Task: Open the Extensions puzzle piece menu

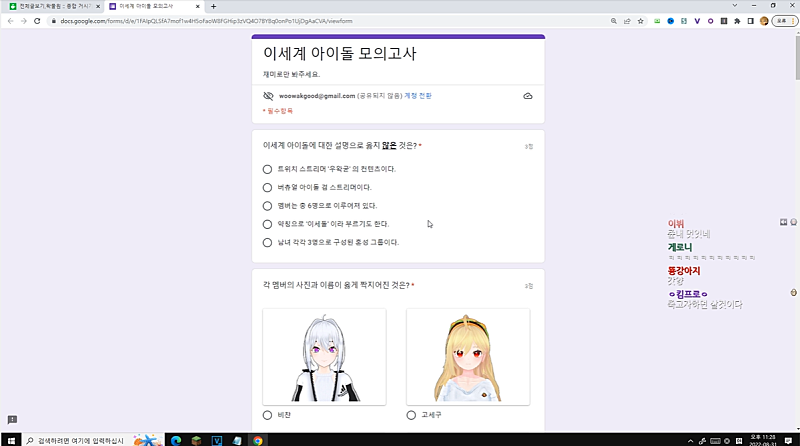Action: click(x=737, y=21)
